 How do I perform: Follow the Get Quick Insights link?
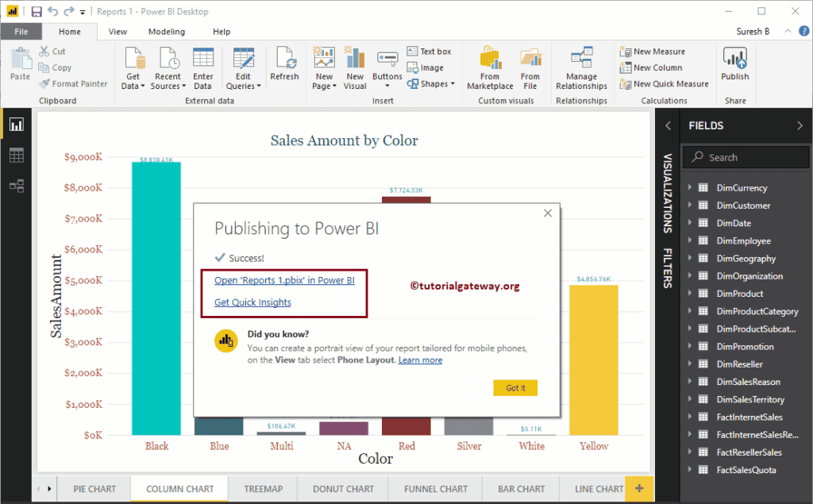coord(252,302)
